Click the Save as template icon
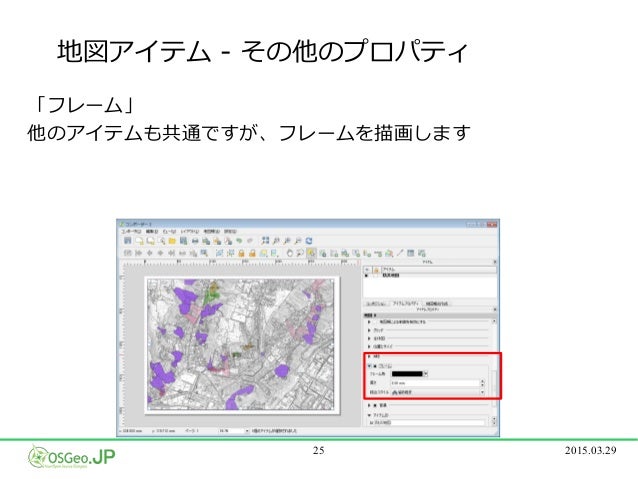 pyautogui.click(x=183, y=241)
